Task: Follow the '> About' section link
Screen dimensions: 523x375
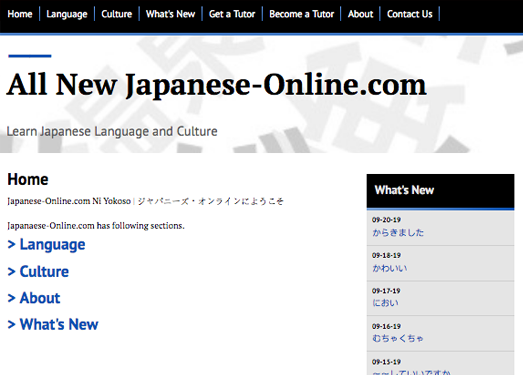Action: [34, 298]
